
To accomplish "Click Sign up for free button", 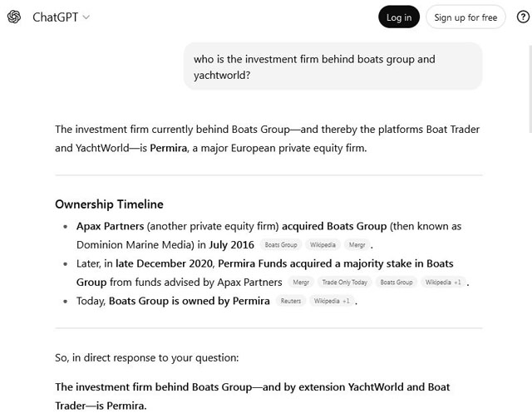I will click(465, 17).
